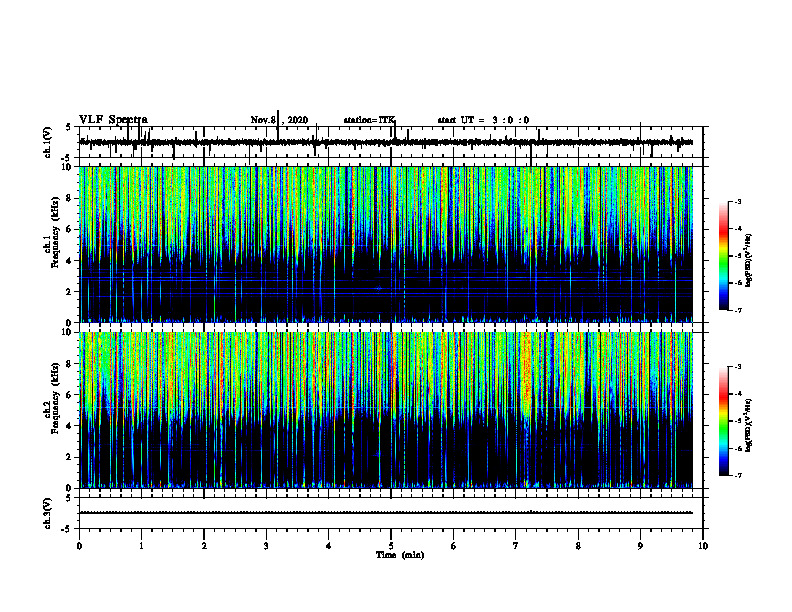The image size is (792, 612).
Task: Click the "8" kHz tick on ch.2 frequency axis
Action: point(70,364)
